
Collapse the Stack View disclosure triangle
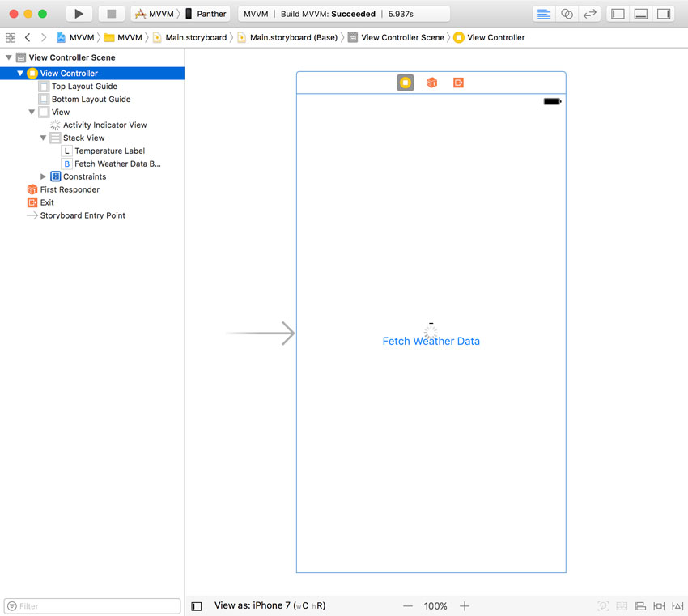(43, 138)
